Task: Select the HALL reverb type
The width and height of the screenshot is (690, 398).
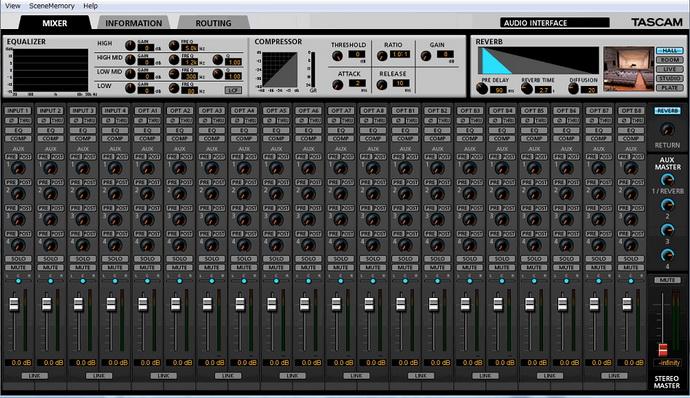Action: (x=670, y=51)
